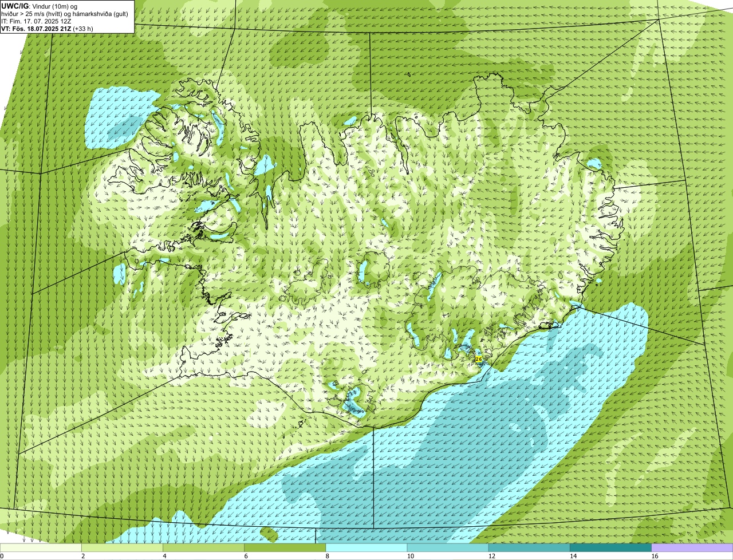The height and width of the screenshot is (560, 733).
Task: Click the legend value '4'
Action: tap(164, 556)
